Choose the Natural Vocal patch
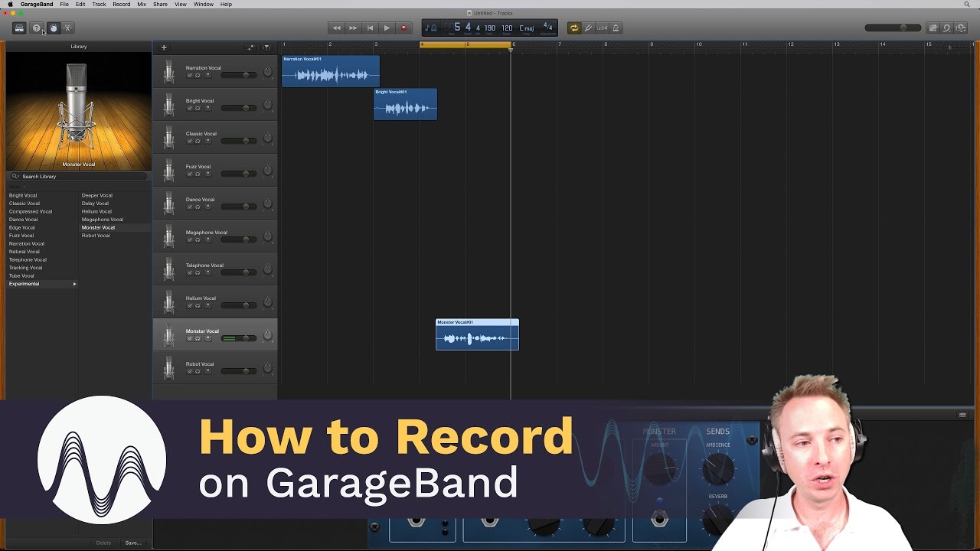Image resolution: width=980 pixels, height=551 pixels. pos(24,252)
